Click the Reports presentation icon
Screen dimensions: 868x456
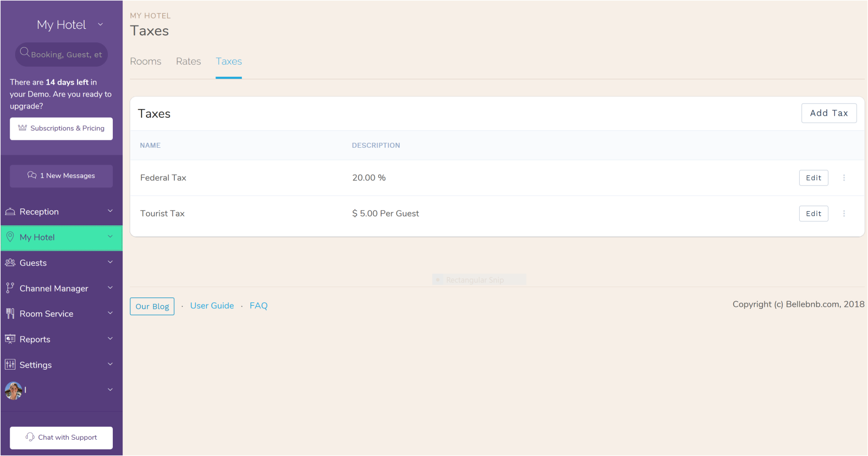pos(10,339)
